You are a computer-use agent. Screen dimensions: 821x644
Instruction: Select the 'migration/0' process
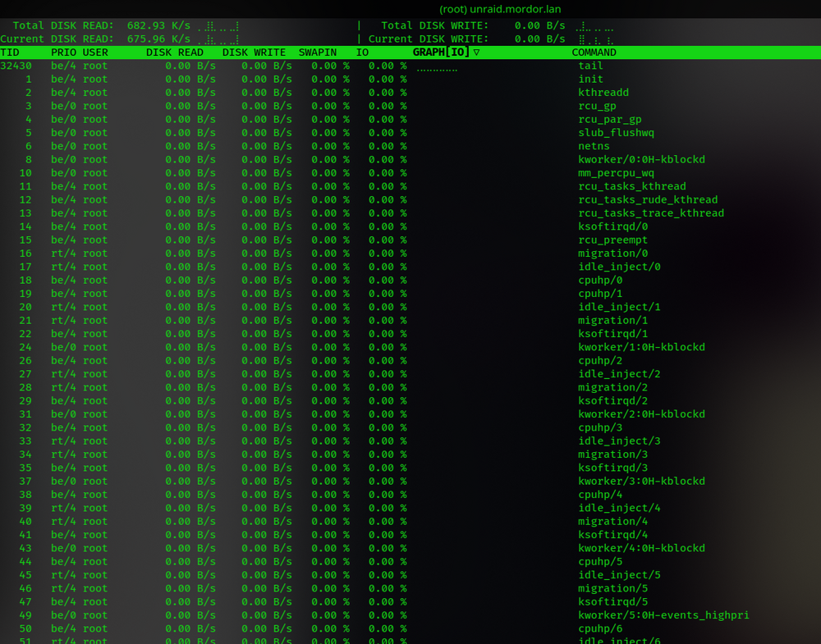[613, 253]
